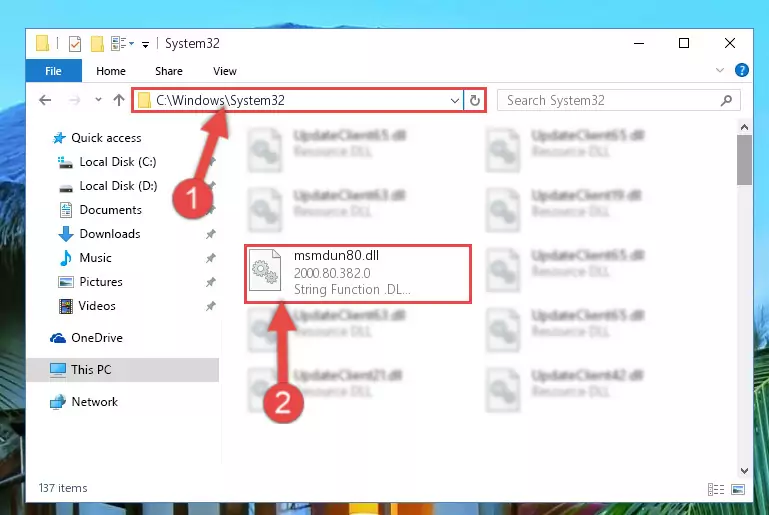This screenshot has width=769, height=515.
Task: Go up one folder level
Action: [x=119, y=100]
